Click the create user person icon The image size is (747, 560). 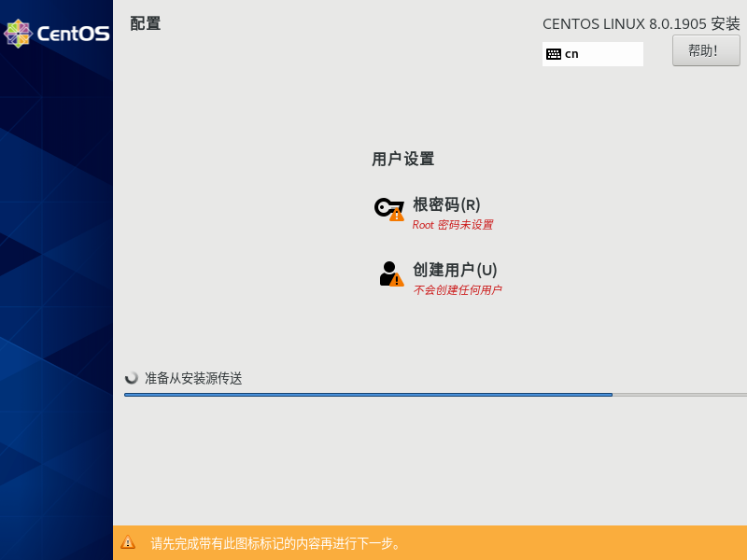391,273
